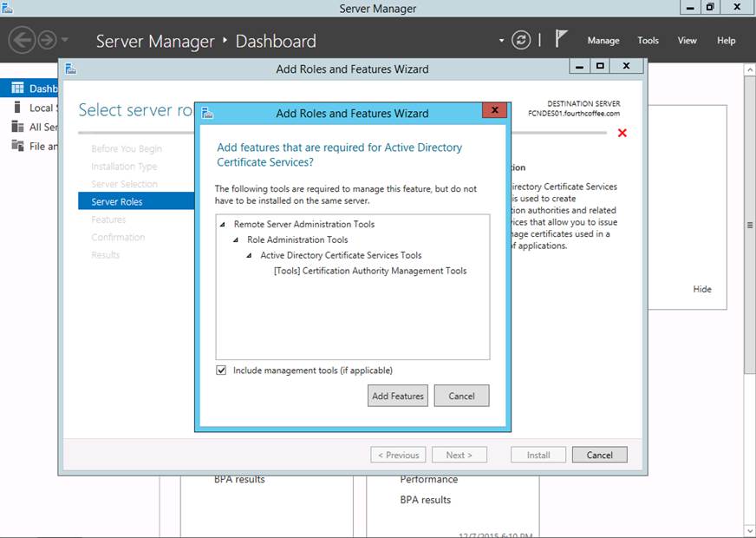Click the red X error icon

tap(622, 133)
